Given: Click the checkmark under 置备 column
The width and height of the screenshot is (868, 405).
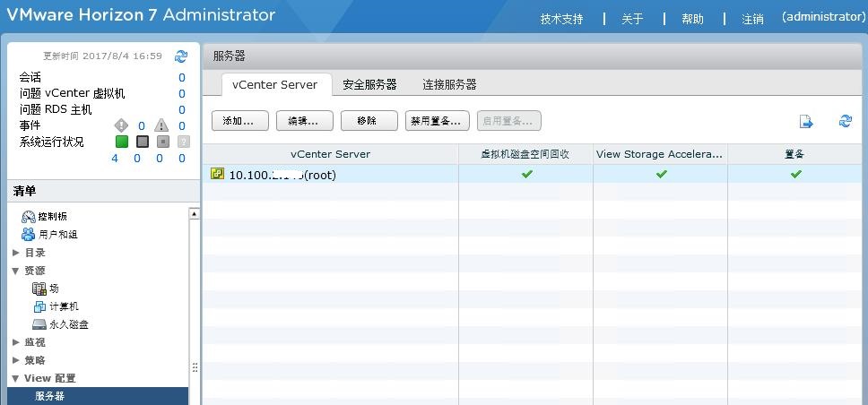Looking at the screenshot, I should point(795,174).
